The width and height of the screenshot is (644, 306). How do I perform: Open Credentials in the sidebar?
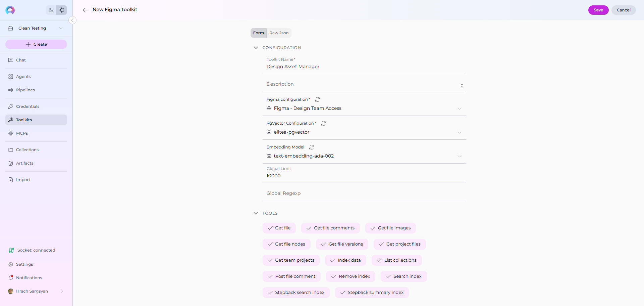28,106
